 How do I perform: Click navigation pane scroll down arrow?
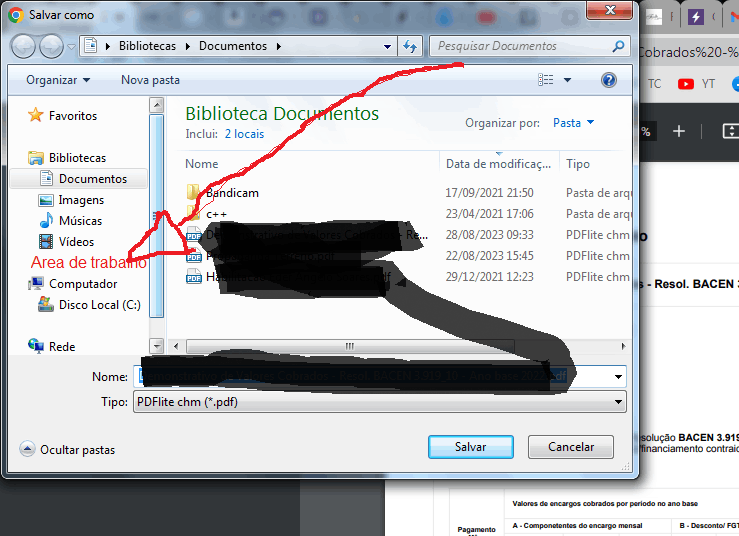(x=156, y=346)
